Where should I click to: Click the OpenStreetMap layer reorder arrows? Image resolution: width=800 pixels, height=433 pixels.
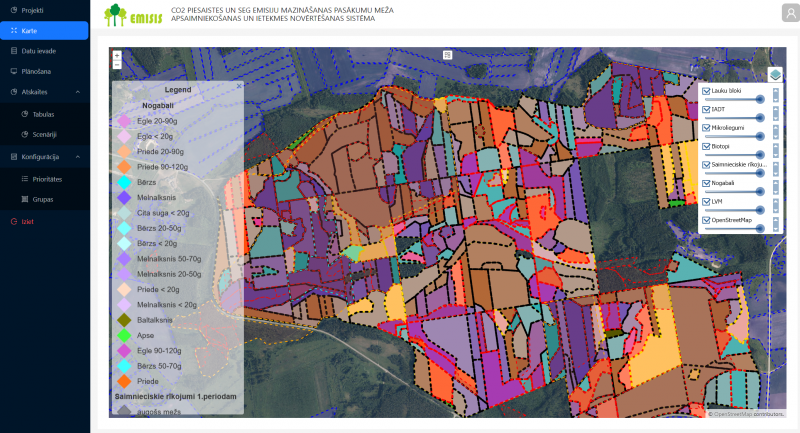[x=775, y=223]
